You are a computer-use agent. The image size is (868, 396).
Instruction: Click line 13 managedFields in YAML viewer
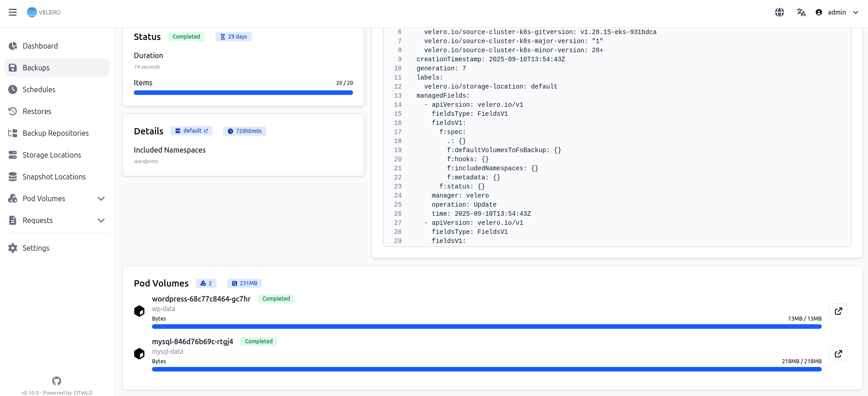443,95
